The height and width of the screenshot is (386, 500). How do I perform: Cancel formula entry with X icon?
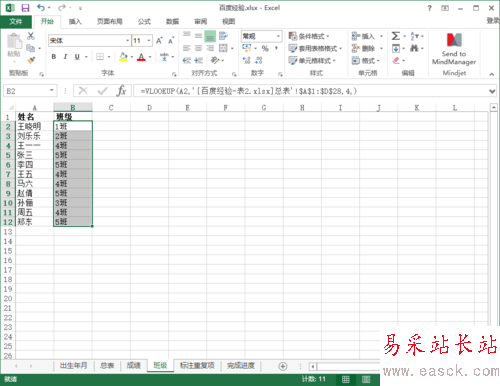pos(83,91)
